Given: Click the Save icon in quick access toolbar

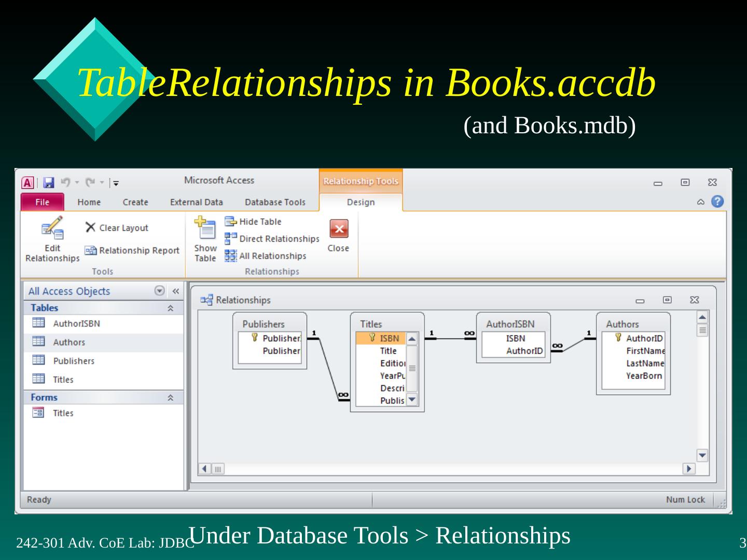Looking at the screenshot, I should coord(48,183).
